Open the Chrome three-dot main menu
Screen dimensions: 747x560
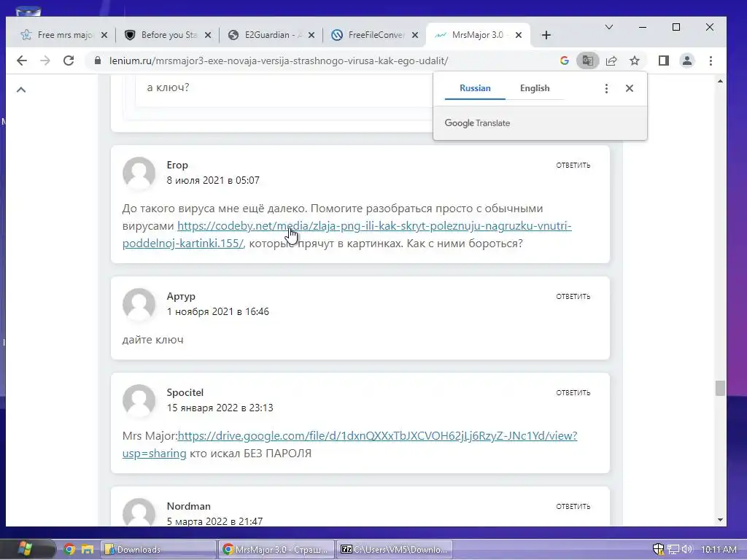(711, 61)
